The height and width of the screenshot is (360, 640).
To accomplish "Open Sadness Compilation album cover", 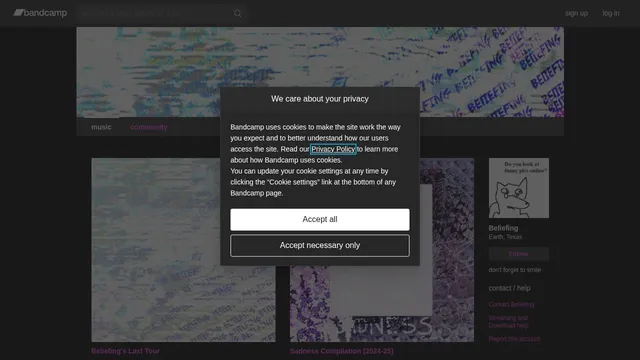I will pyautogui.click(x=382, y=250).
